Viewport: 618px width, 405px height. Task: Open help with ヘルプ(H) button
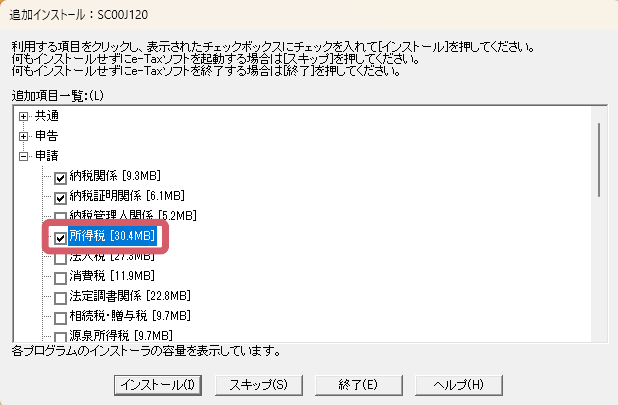point(459,385)
